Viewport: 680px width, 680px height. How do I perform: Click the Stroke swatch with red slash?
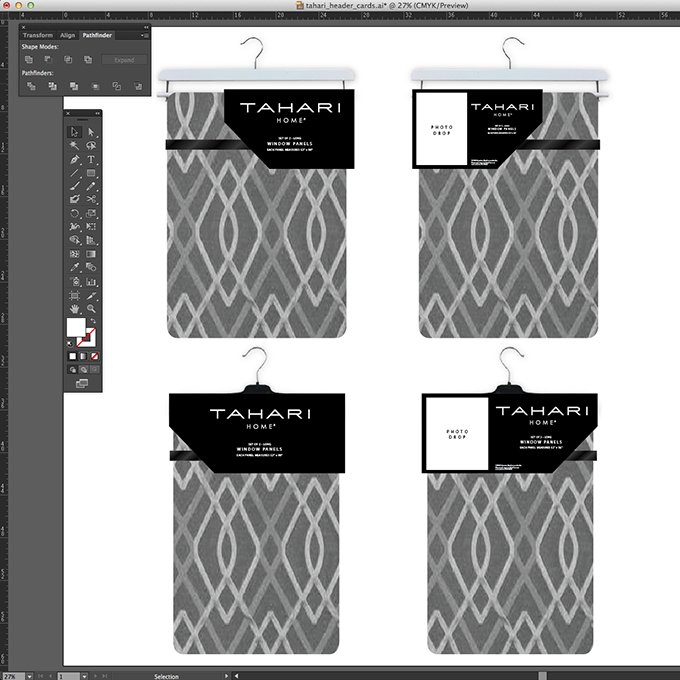(88, 338)
